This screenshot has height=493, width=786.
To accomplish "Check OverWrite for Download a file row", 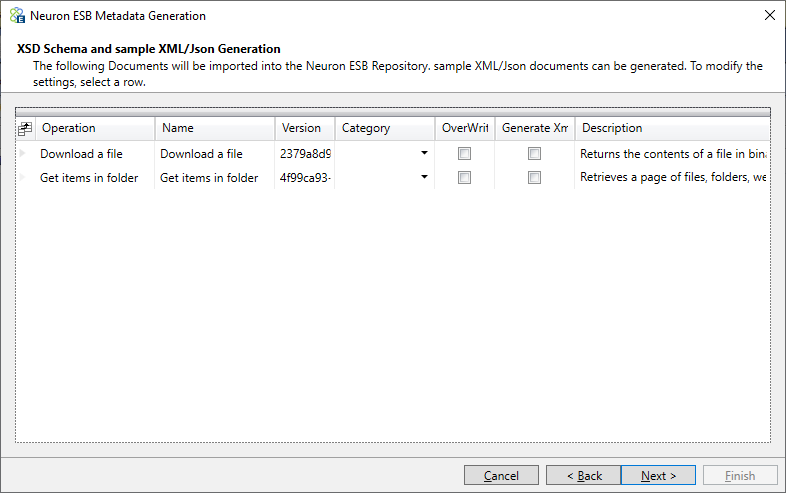I will pos(464,153).
